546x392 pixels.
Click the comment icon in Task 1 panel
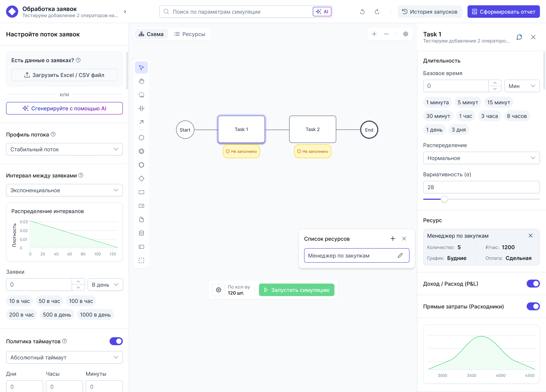click(519, 37)
